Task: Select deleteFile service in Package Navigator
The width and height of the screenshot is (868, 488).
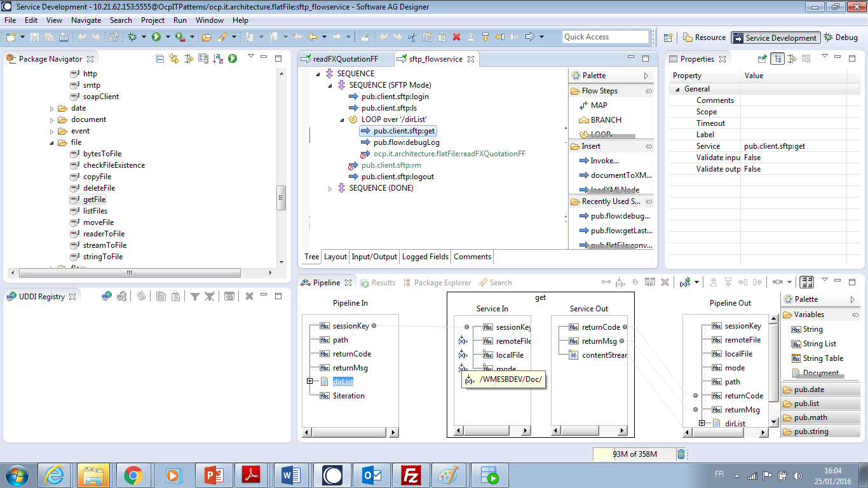Action: pos(93,188)
